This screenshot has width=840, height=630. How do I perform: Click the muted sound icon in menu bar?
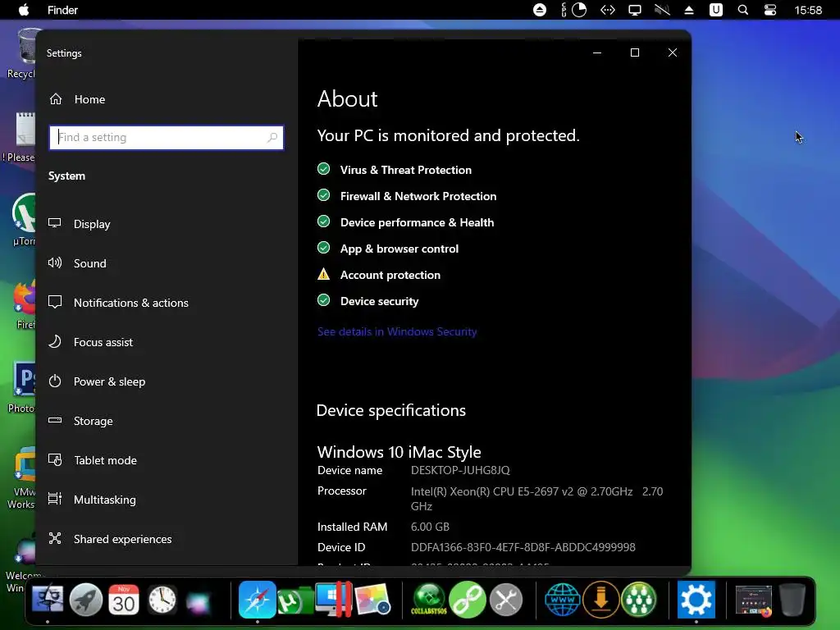[662, 10]
